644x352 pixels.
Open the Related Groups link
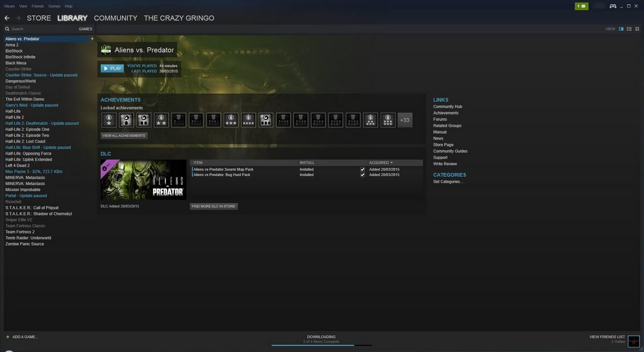coord(447,126)
